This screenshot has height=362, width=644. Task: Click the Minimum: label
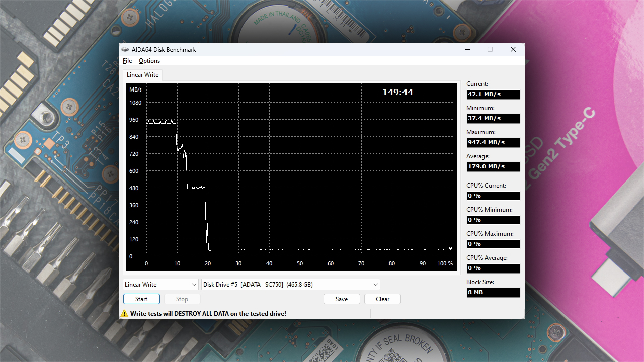tap(480, 108)
